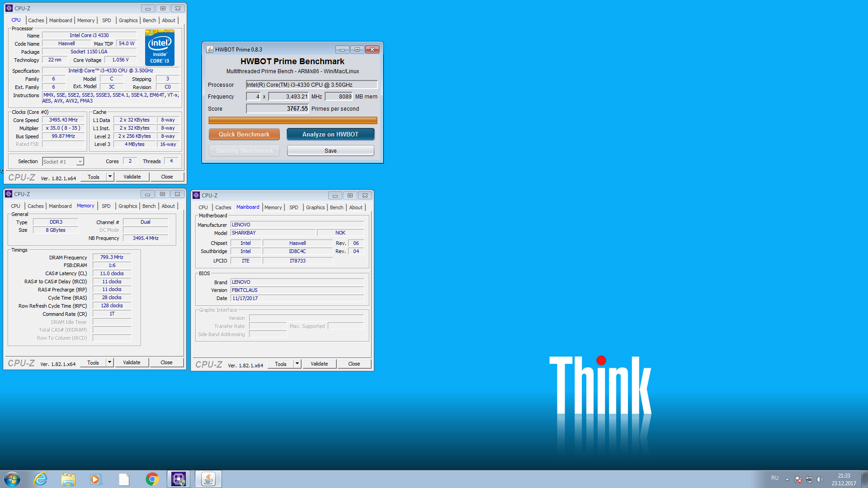Select the Memory tab in the Mainboard window

tap(273, 207)
